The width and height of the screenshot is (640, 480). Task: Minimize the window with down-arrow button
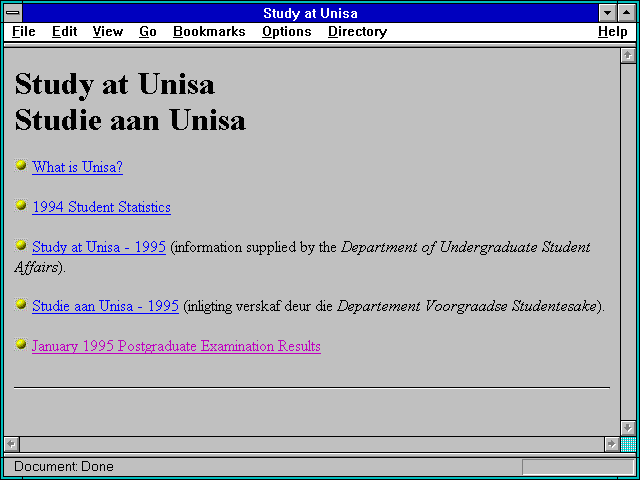pos(607,13)
